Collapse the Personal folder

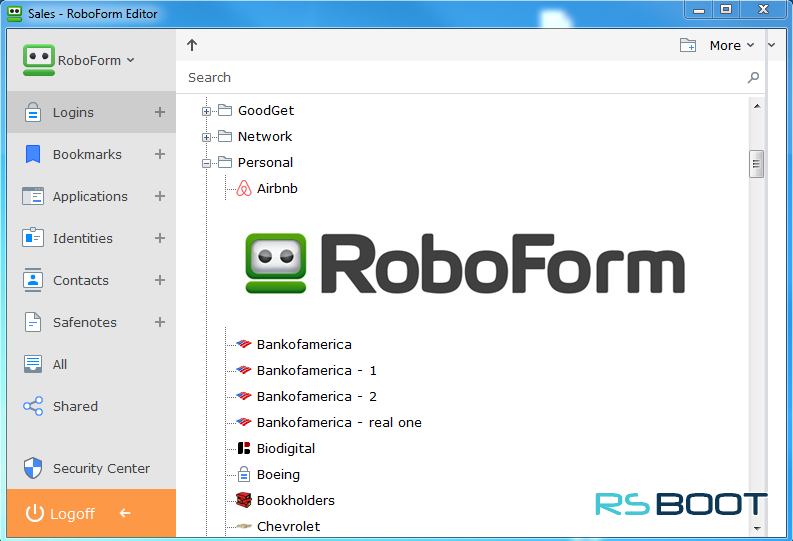pos(206,163)
